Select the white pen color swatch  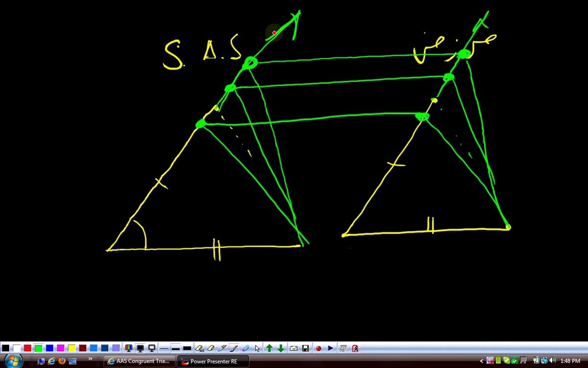pyautogui.click(x=16, y=348)
